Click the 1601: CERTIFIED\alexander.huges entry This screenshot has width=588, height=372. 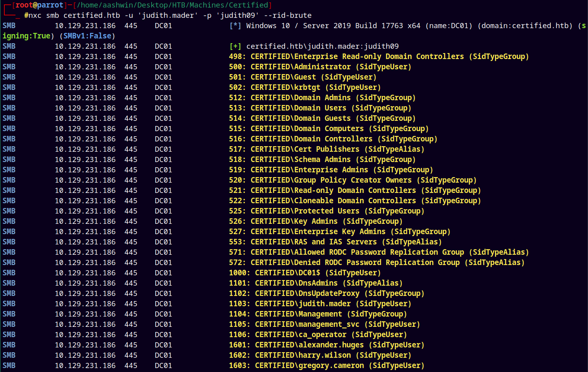click(x=327, y=345)
